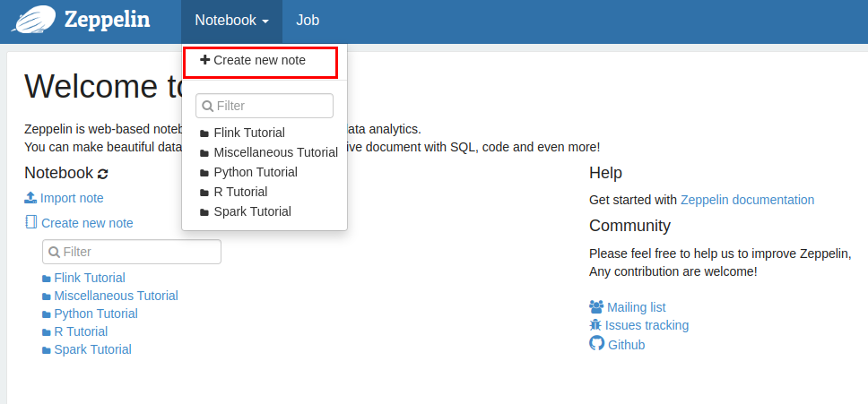Click the Zeppelin brand name in navbar
The height and width of the screenshot is (404, 868).
point(107,20)
